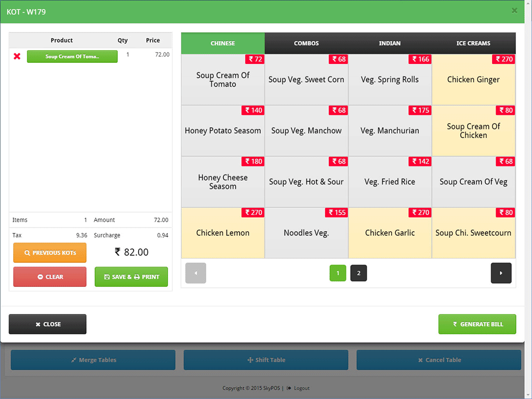
Task: Add Soup Veg. Sweet Corn to order
Action: pyautogui.click(x=307, y=79)
